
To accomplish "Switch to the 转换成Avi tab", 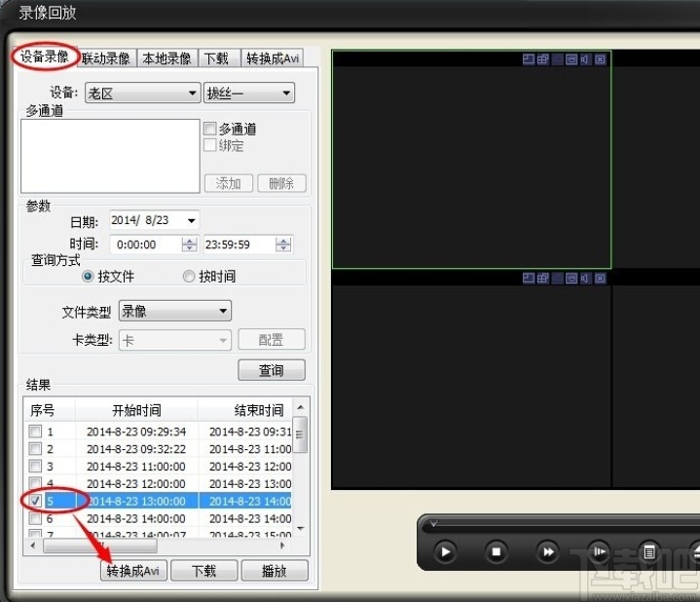I will tap(273, 58).
